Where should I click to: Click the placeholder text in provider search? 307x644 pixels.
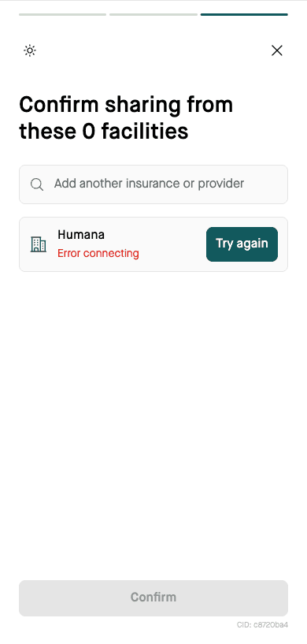click(x=149, y=183)
